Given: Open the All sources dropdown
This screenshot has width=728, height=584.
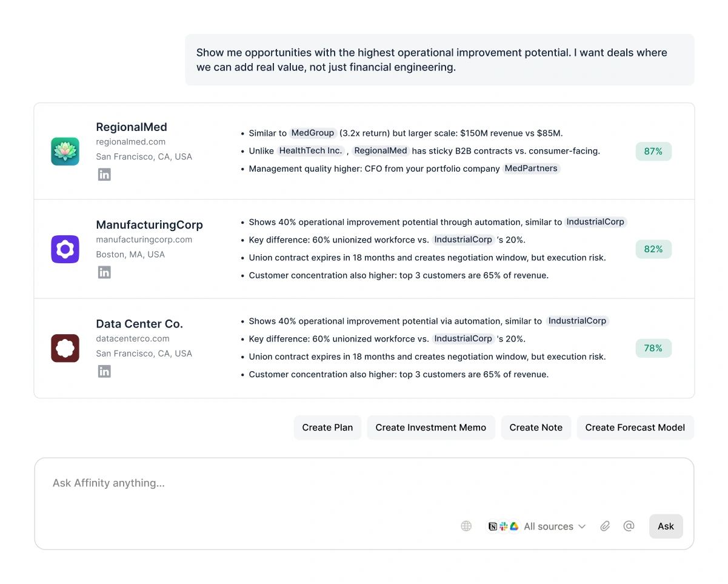Looking at the screenshot, I should click(x=555, y=526).
